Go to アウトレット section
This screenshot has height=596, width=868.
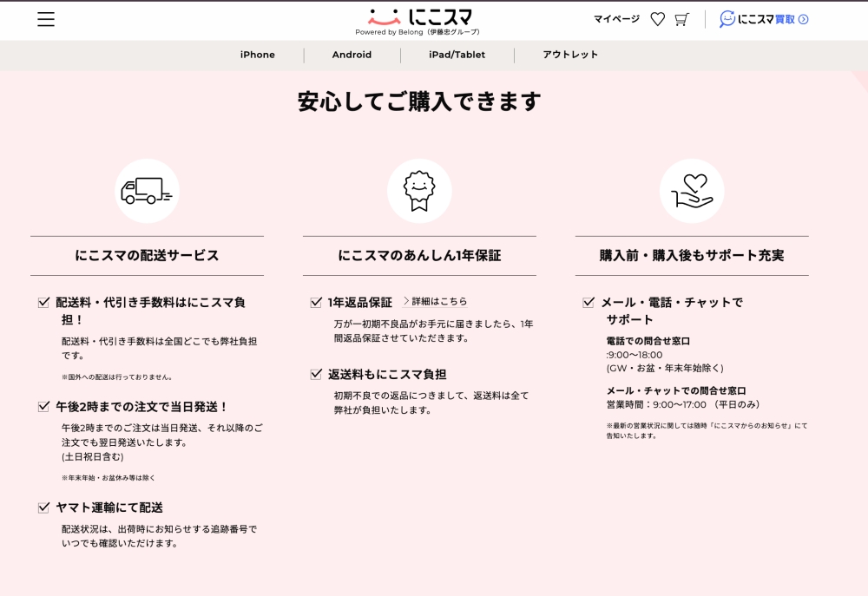tap(570, 55)
